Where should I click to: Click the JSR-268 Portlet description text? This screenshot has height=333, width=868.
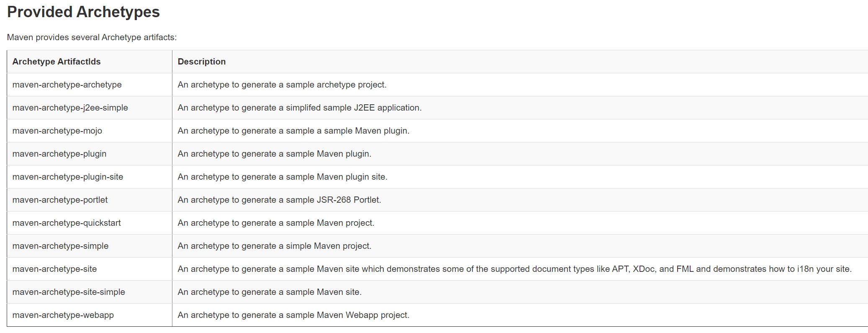click(279, 200)
